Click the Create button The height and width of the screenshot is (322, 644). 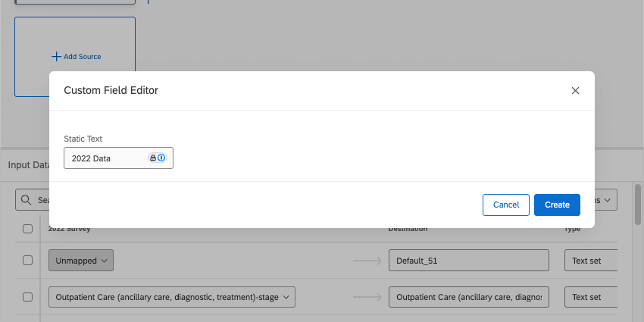click(x=557, y=205)
